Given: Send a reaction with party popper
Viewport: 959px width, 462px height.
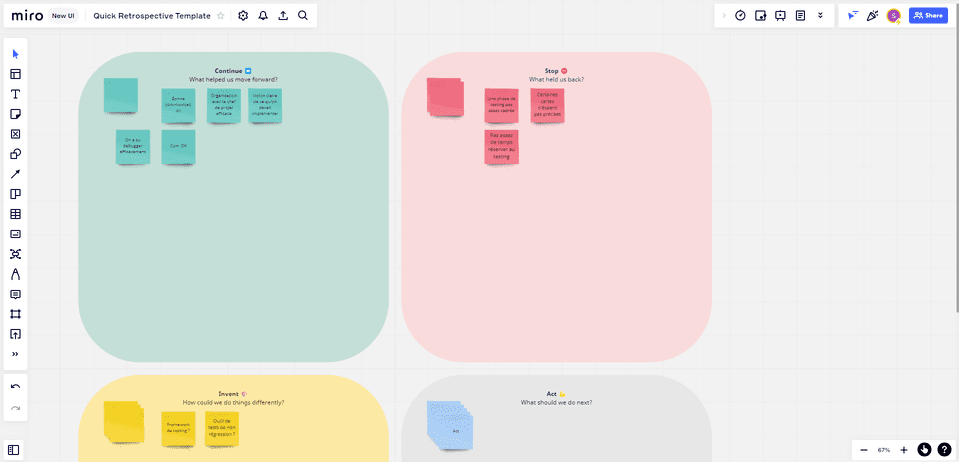Looking at the screenshot, I should point(873,16).
